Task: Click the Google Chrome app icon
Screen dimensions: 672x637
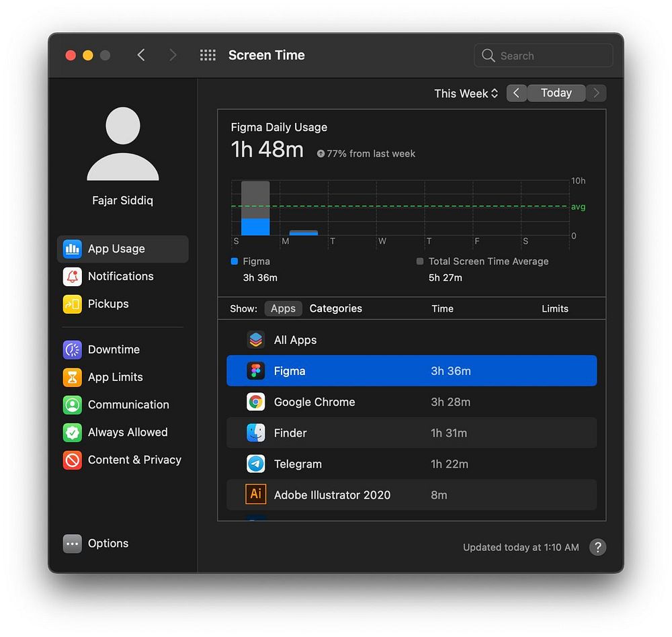Action: pos(256,402)
